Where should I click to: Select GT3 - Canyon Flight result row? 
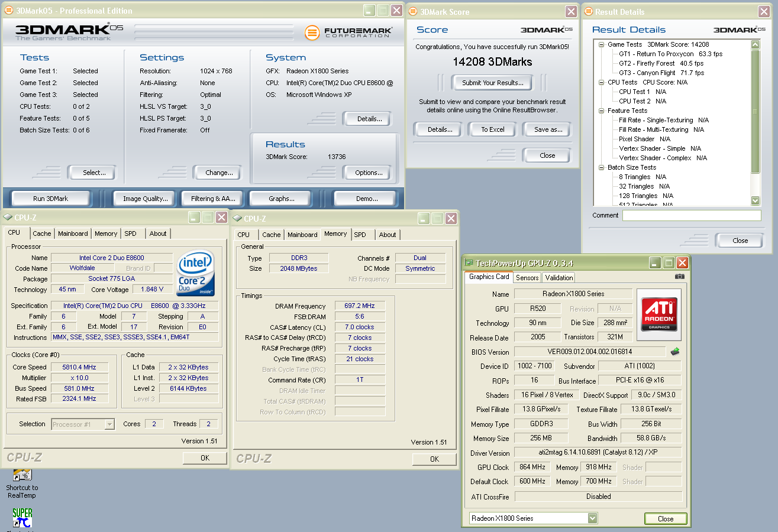661,73
